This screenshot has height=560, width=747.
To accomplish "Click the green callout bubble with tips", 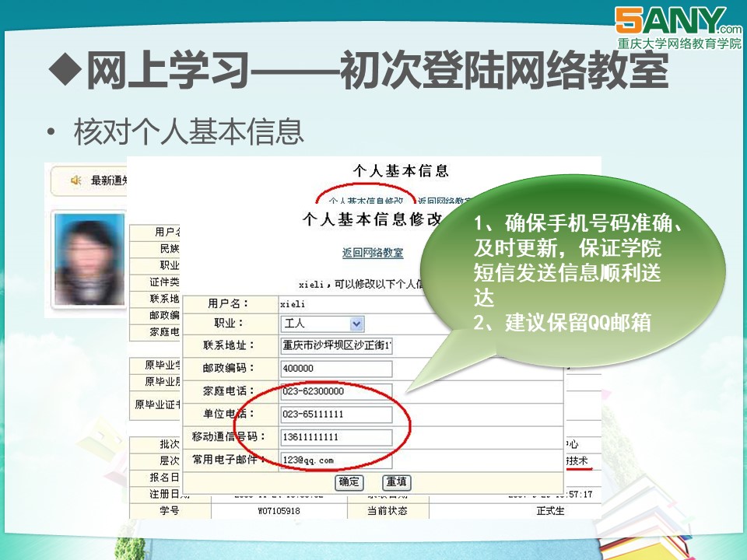I will pos(576,272).
